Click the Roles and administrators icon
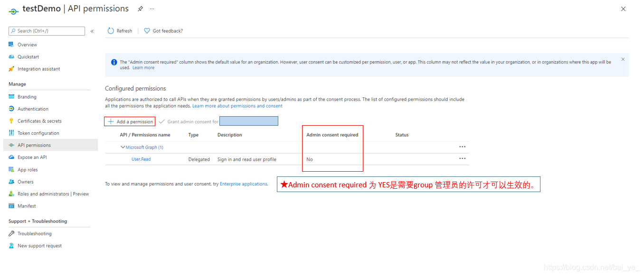 (11, 193)
